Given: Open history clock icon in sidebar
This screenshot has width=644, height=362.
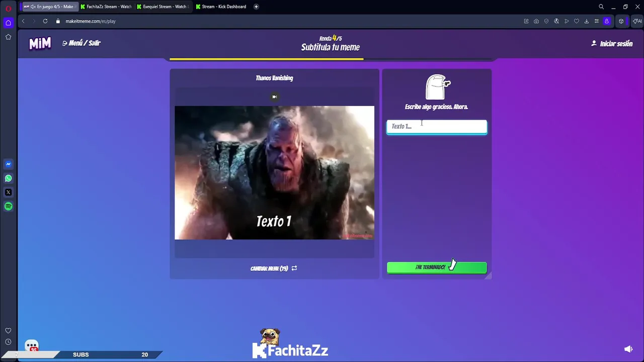Looking at the screenshot, I should pyautogui.click(x=8, y=342).
